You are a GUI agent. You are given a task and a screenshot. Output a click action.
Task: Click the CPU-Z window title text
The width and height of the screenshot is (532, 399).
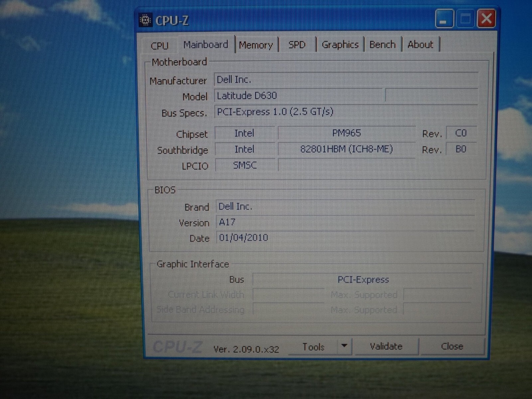click(172, 21)
